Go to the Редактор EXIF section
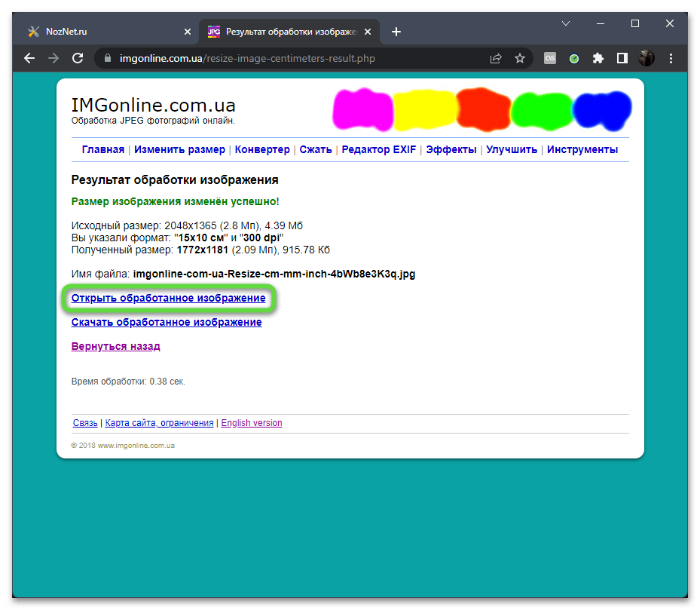 [379, 149]
